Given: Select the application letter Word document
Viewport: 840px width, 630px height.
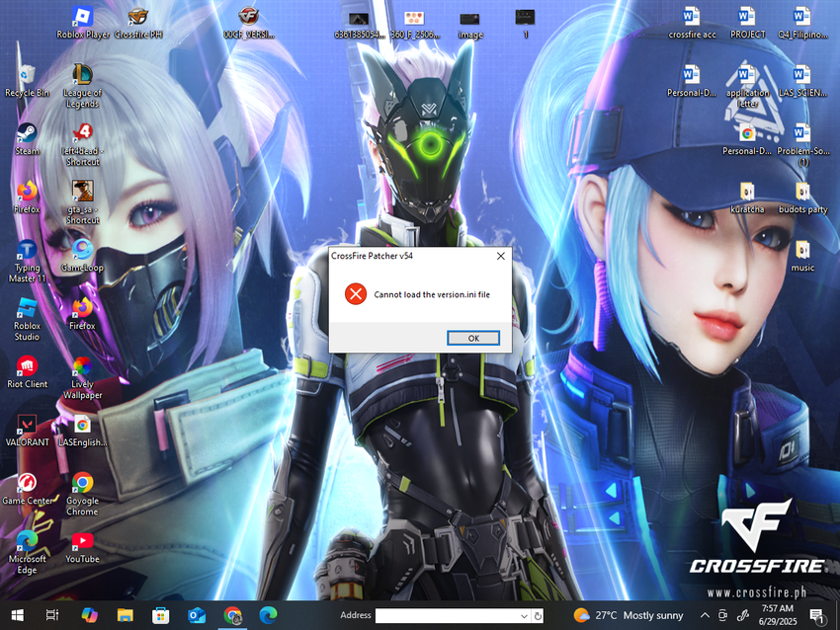Looking at the screenshot, I should tap(747, 86).
